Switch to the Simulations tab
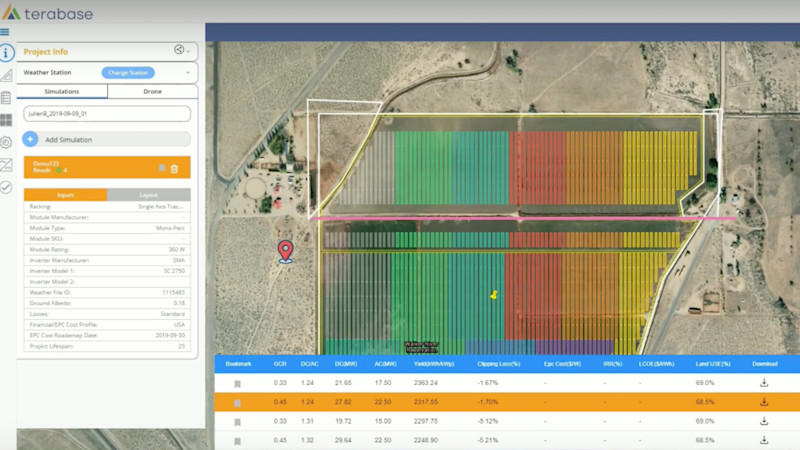 tap(62, 91)
